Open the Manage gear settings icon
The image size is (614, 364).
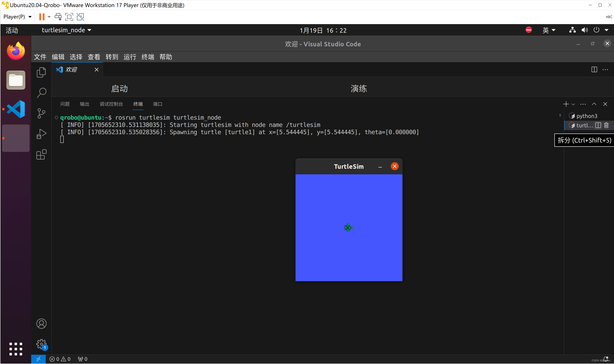click(41, 344)
